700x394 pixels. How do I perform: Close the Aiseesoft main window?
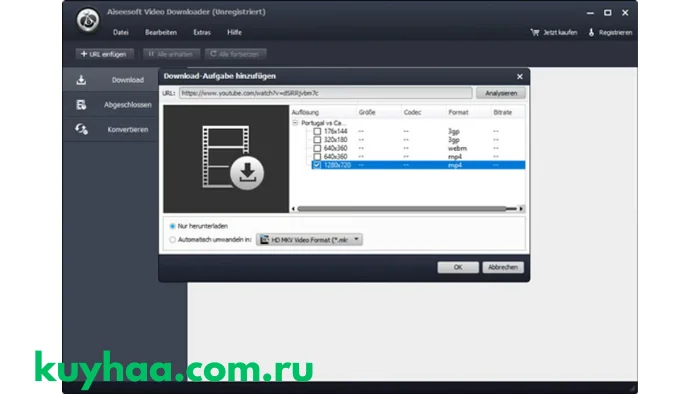point(625,13)
